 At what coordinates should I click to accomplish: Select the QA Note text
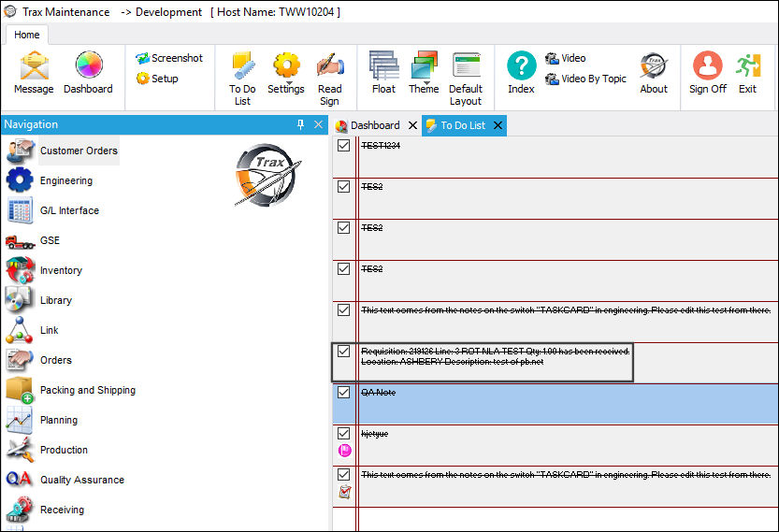(x=379, y=393)
